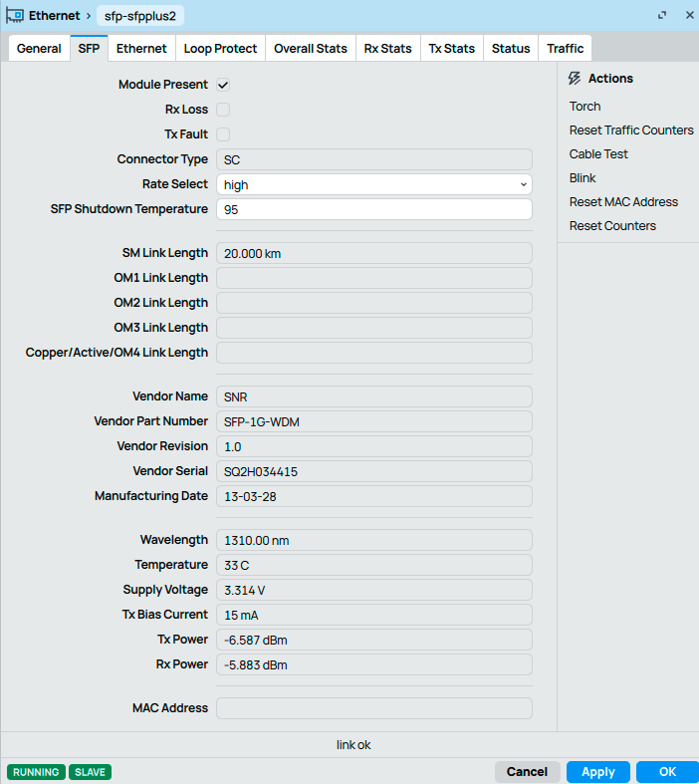Click Reset Traffic Counters action
Viewport: 699px width, 784px height.
[631, 131]
